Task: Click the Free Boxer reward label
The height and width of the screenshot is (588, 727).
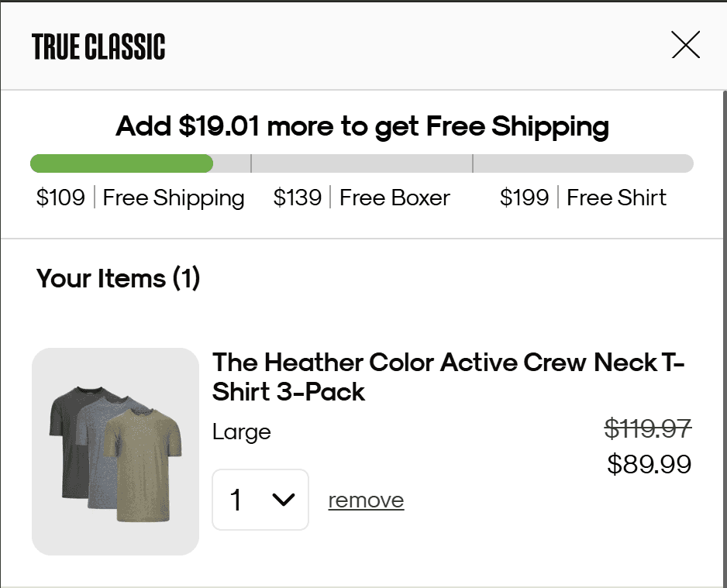Action: click(395, 198)
